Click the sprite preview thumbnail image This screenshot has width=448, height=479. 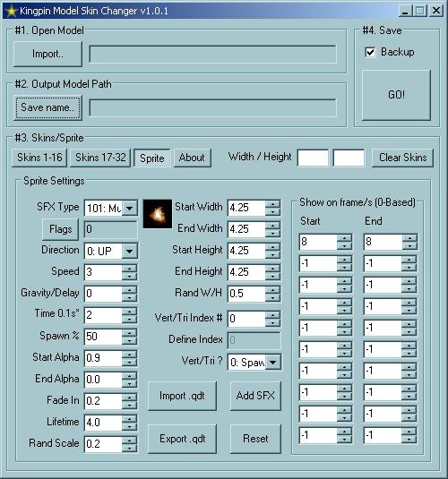(158, 214)
